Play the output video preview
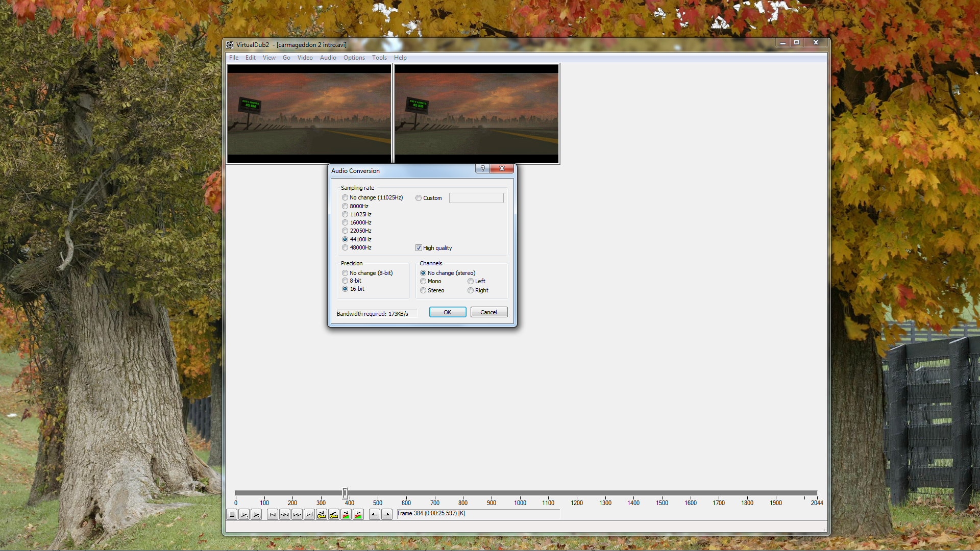This screenshot has width=980, height=551. click(256, 514)
